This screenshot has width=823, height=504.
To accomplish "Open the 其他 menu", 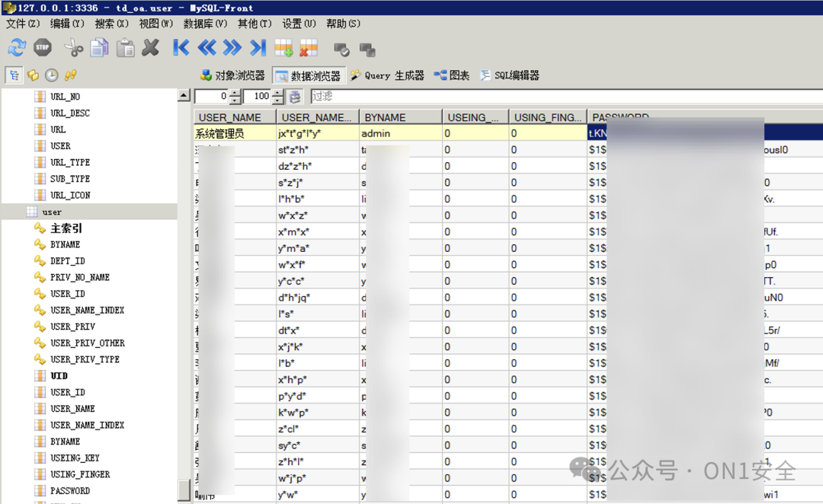I will (255, 24).
